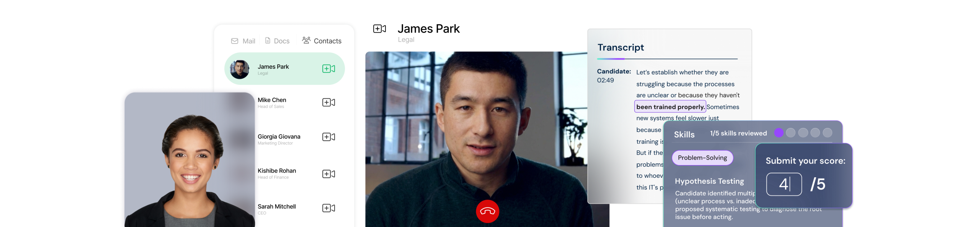Click video call icon beside Sarah Mitchell

328,208
